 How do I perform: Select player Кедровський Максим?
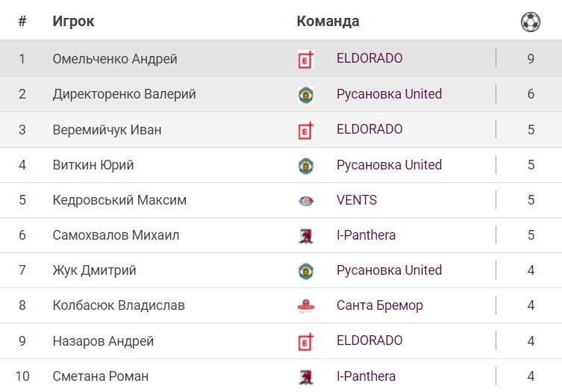point(119,200)
